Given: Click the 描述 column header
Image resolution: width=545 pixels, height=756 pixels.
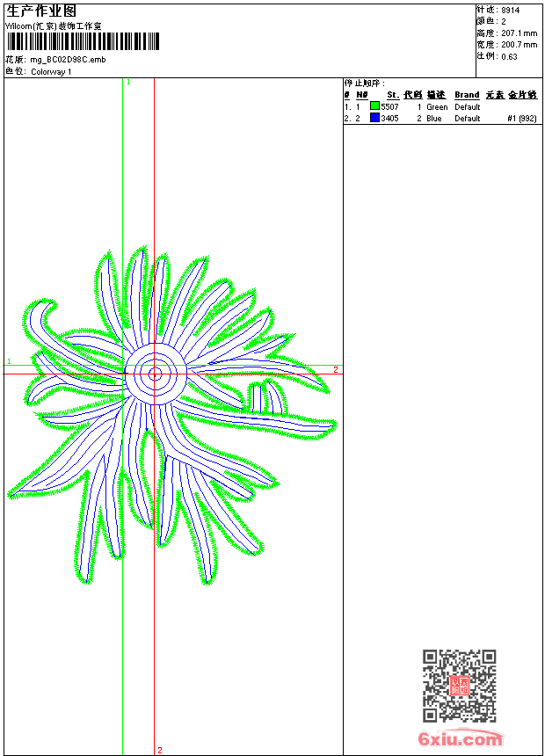Looking at the screenshot, I should (436, 95).
